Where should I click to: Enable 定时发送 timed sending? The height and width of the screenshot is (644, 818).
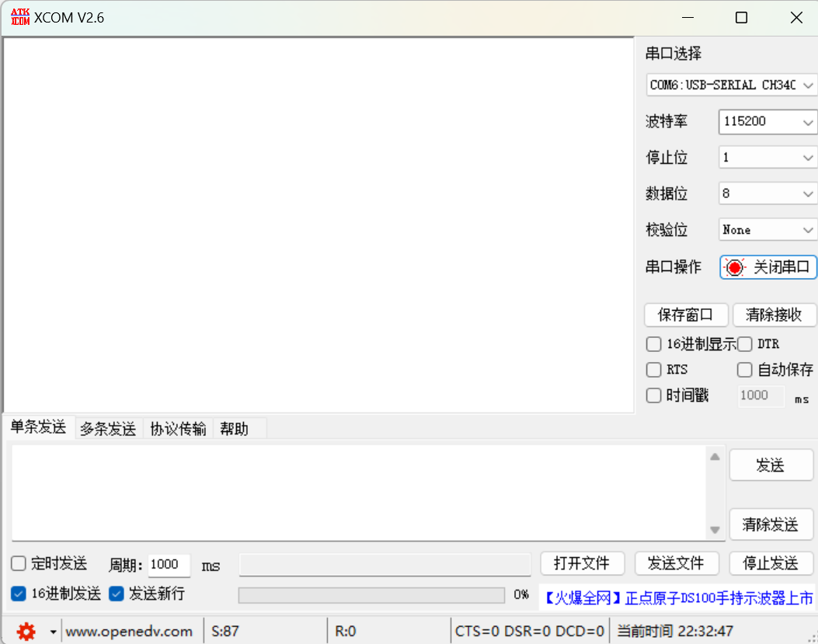pyautogui.click(x=19, y=564)
